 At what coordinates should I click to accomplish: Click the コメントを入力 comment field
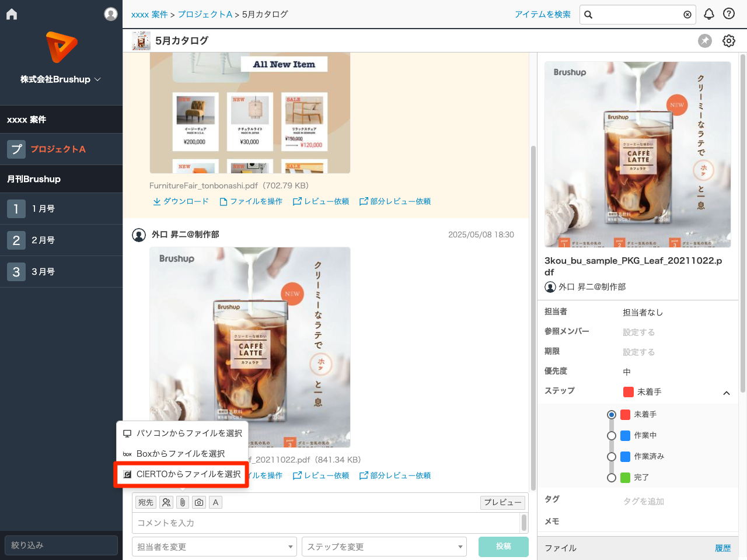tap(326, 523)
